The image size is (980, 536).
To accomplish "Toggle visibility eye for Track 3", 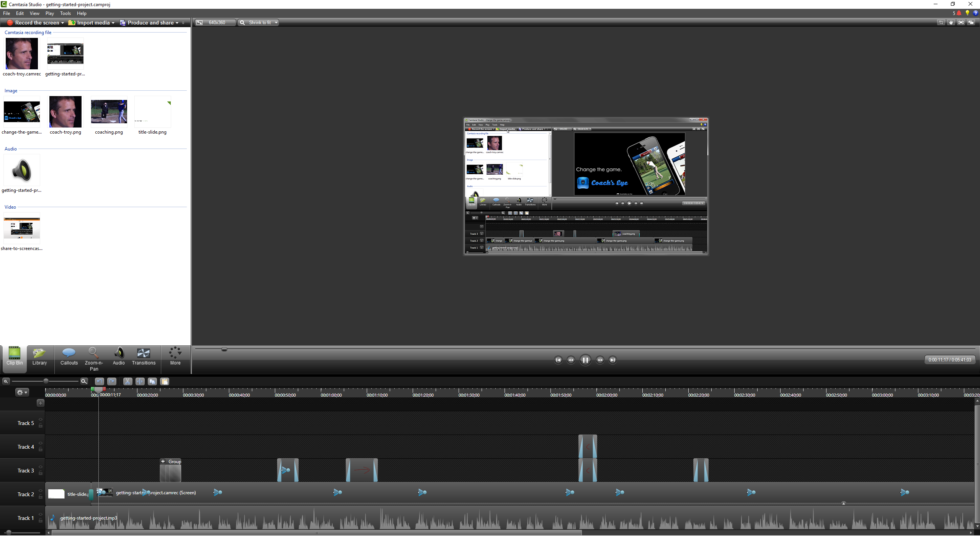I will click(x=41, y=467).
